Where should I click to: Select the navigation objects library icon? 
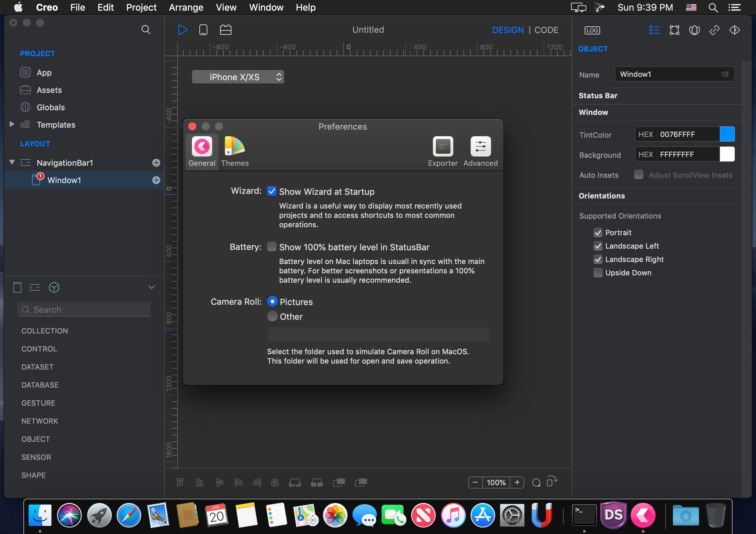(34, 287)
